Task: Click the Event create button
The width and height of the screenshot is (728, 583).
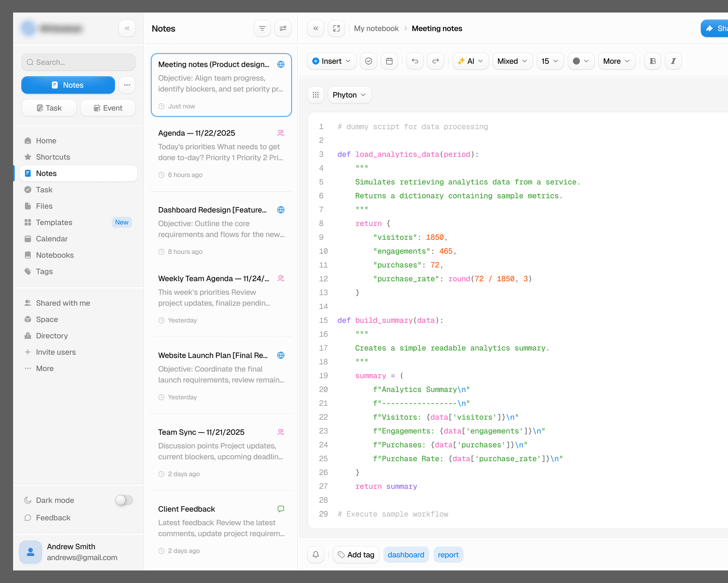Action: [108, 108]
